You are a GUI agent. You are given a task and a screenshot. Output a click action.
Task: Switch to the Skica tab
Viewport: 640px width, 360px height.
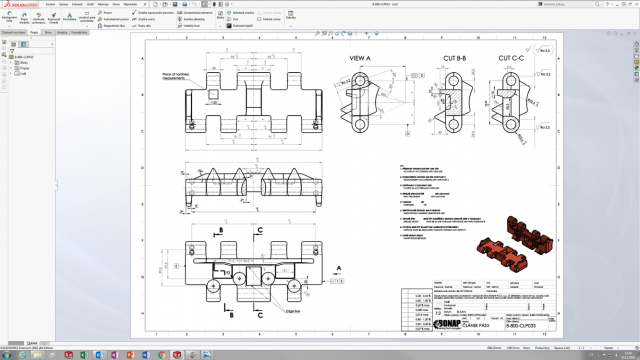(x=48, y=32)
